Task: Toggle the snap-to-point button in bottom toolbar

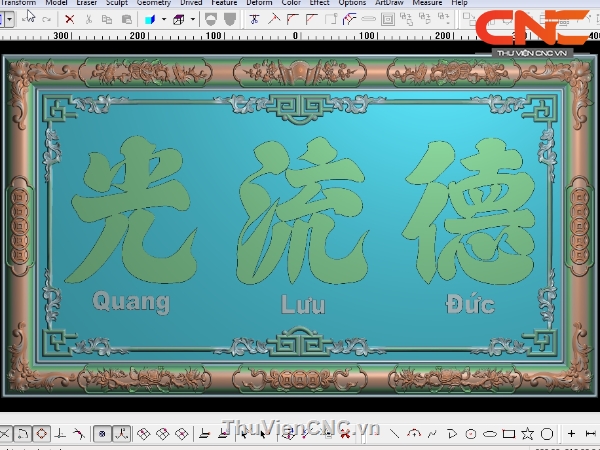Action: coord(101,434)
